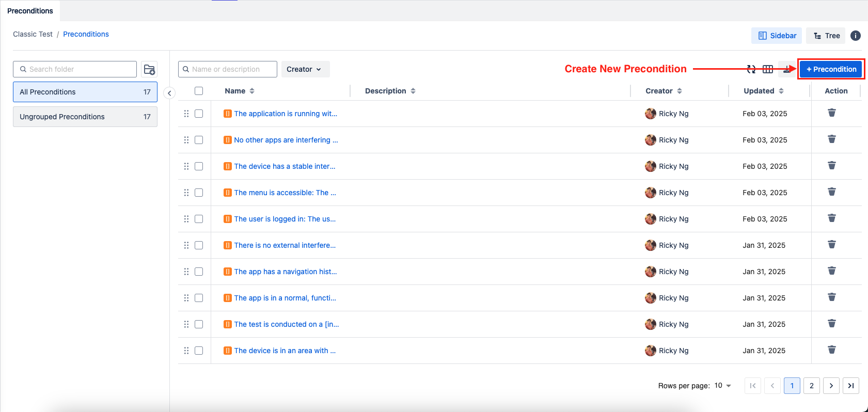Click the + Precondition button
The image size is (868, 412).
pyautogui.click(x=831, y=69)
